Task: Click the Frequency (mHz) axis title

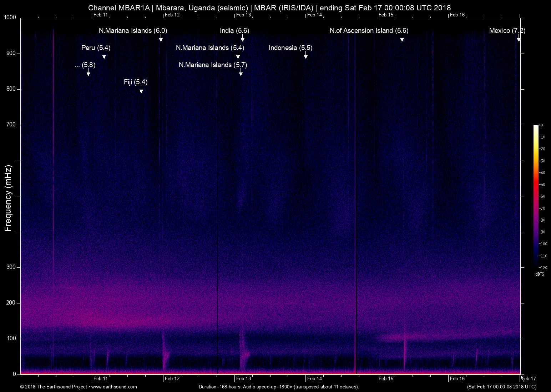Action: coord(8,198)
